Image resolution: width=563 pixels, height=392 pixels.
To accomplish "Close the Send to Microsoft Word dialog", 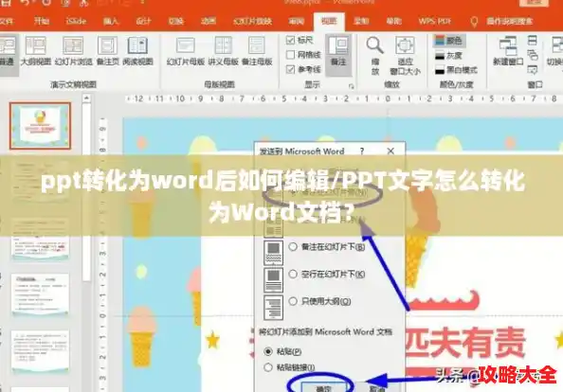I will pyautogui.click(x=390, y=151).
